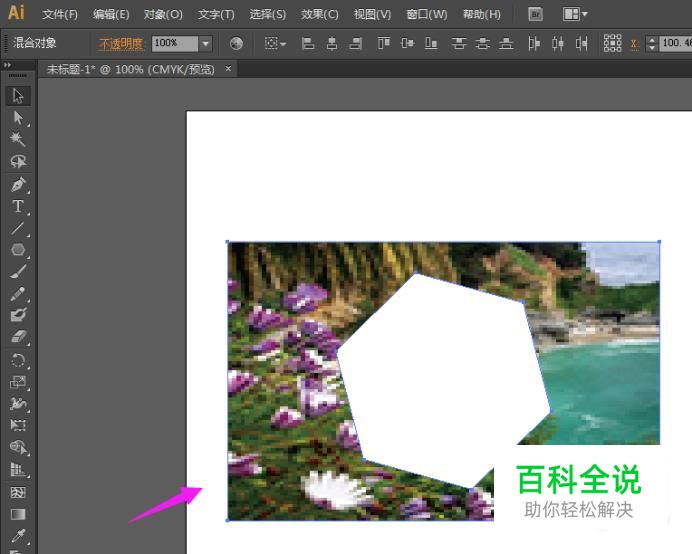Viewport: 692px width, 554px height.
Task: Open the 对象(O) menu
Action: coord(163,15)
